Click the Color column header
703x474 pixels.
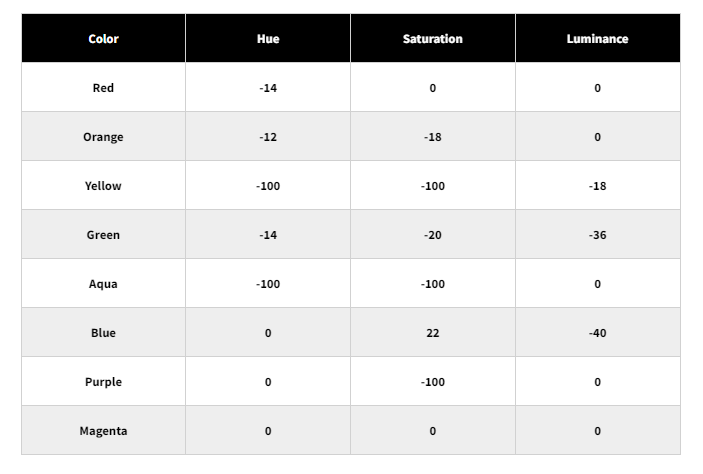point(103,39)
